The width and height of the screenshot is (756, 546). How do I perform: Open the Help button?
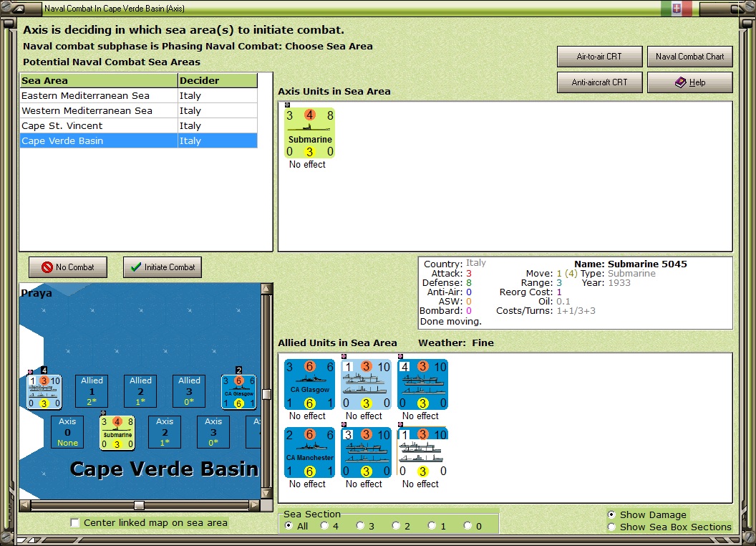pyautogui.click(x=690, y=82)
